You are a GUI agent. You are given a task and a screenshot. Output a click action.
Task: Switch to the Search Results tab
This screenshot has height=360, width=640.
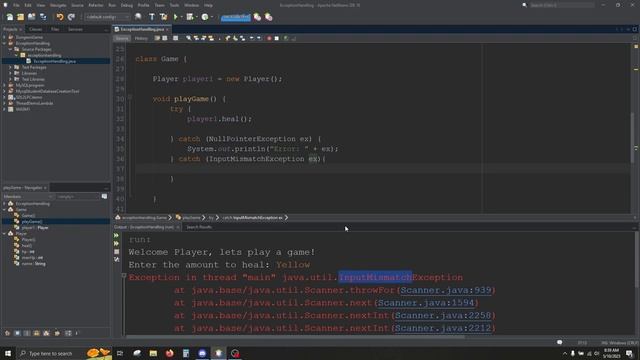pos(199,227)
